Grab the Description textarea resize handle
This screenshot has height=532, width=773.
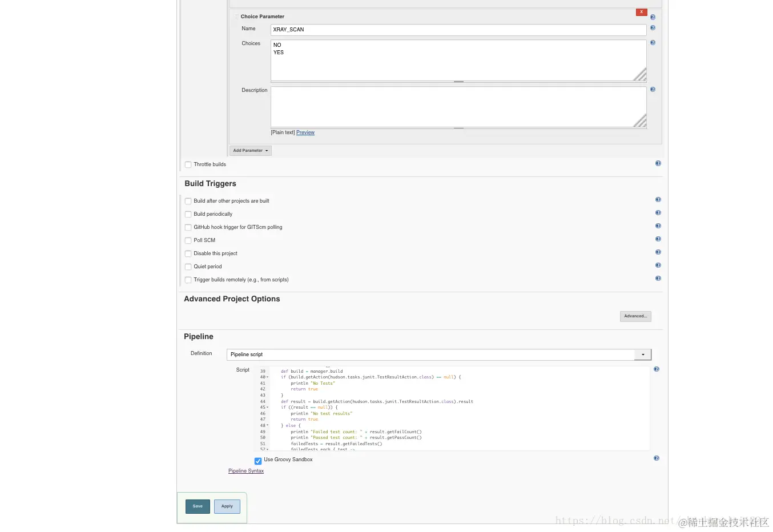(641, 121)
